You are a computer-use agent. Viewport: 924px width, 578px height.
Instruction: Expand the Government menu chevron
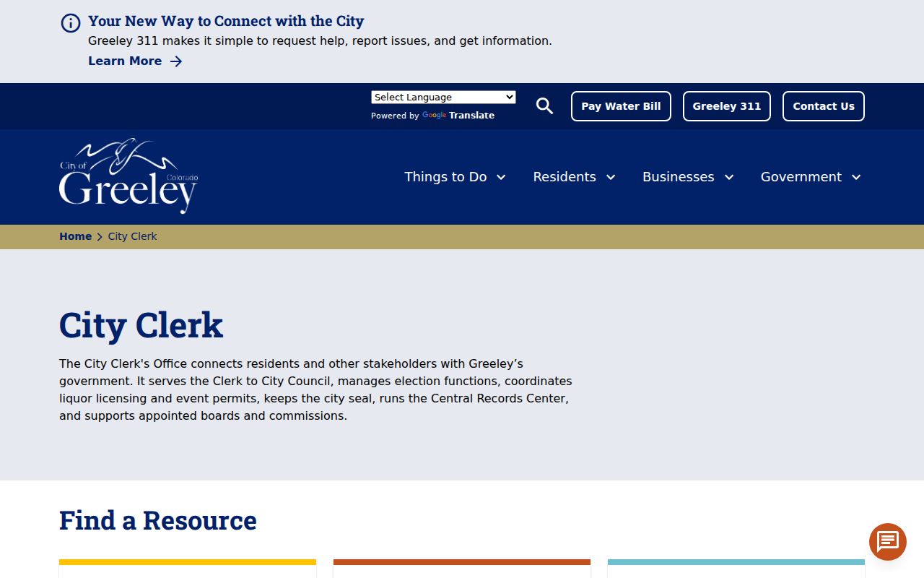pos(856,178)
